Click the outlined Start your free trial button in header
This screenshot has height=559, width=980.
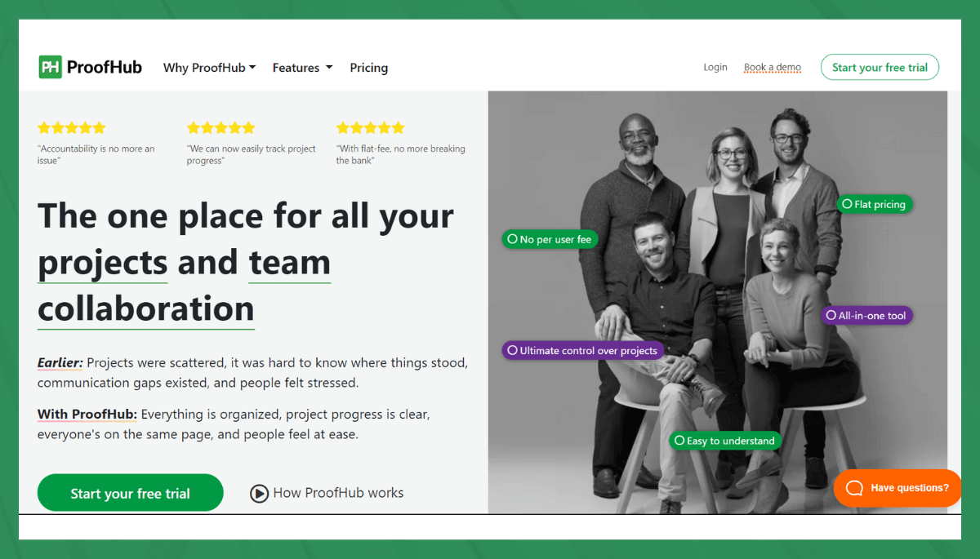coord(880,67)
